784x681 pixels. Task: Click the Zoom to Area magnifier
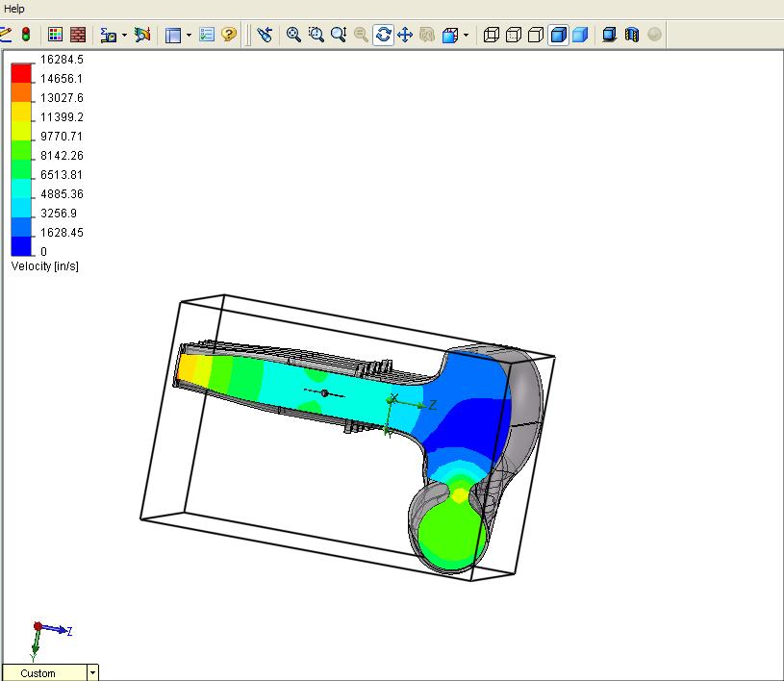point(316,35)
